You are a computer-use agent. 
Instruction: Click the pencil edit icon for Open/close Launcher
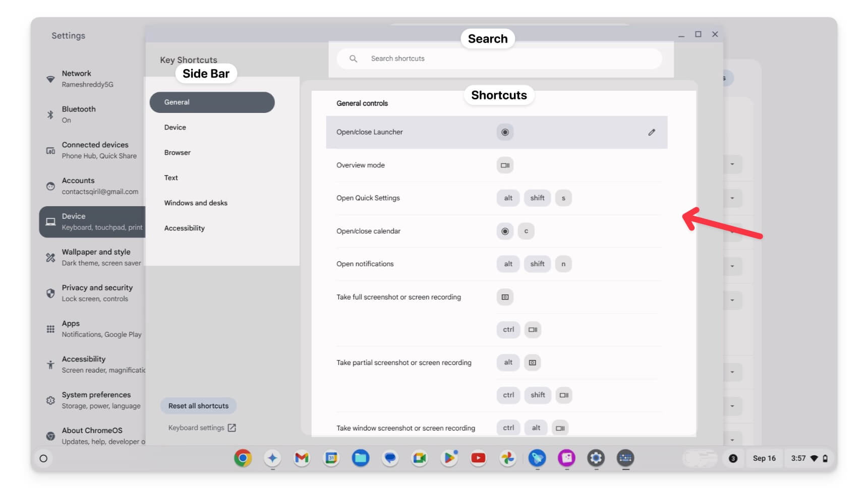(x=652, y=132)
